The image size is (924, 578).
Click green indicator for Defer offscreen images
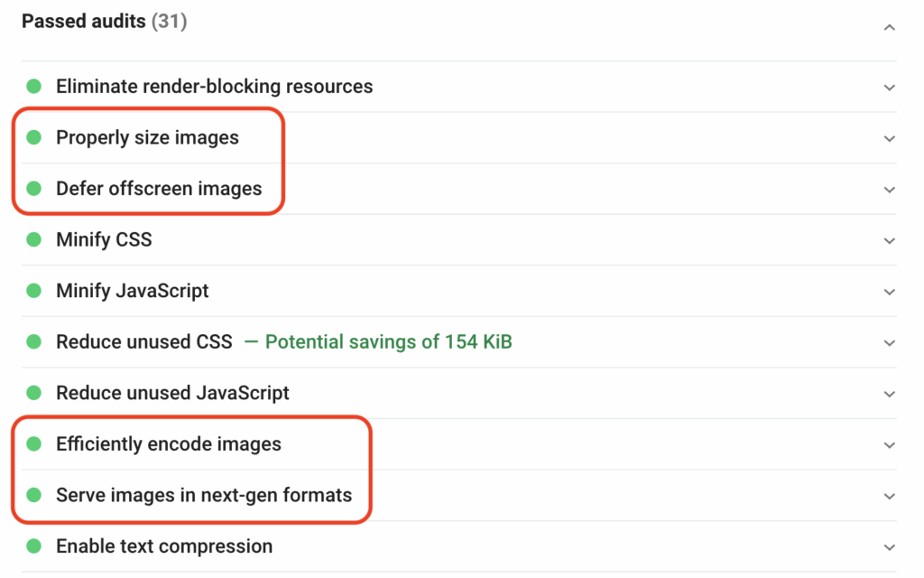34,188
